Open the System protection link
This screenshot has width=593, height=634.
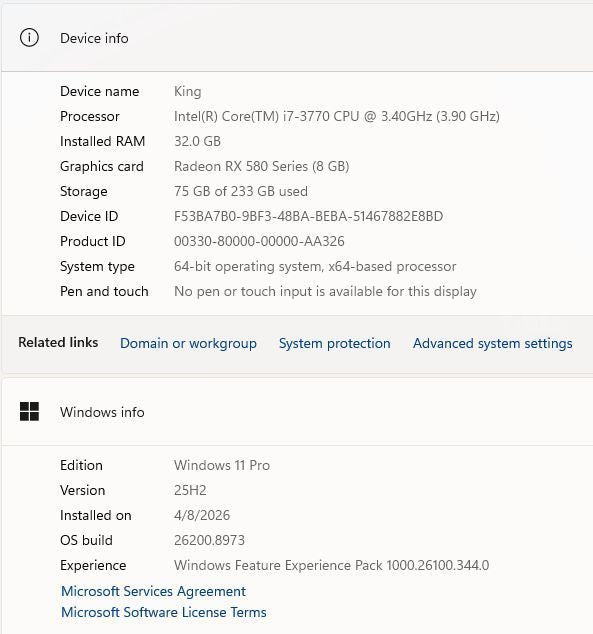(335, 343)
